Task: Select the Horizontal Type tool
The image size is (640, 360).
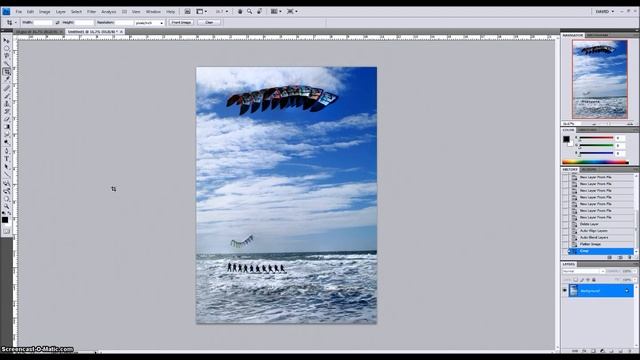Action: pos(7,159)
